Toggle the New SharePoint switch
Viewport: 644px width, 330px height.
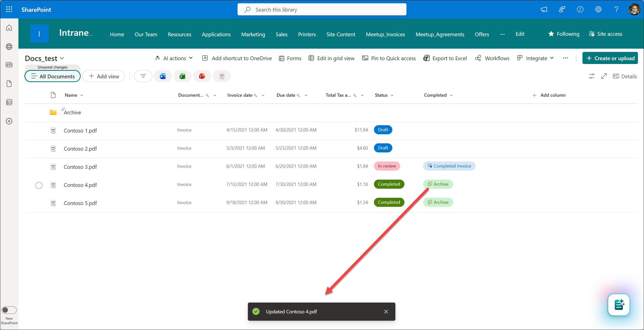point(9,310)
